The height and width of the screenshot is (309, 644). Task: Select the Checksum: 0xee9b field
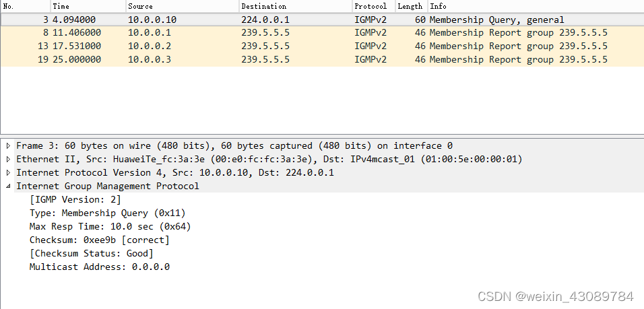[100, 240]
